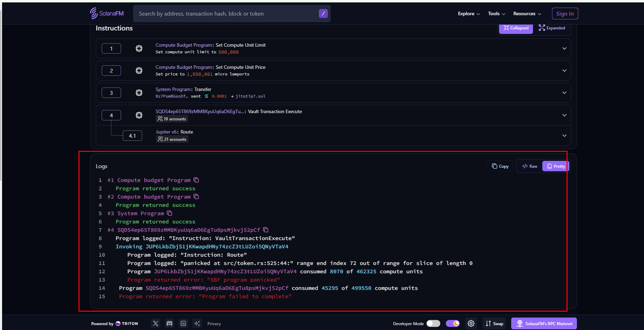This screenshot has height=330, width=644.
Task: Toggle Developer Mode switch
Action: click(x=433, y=323)
